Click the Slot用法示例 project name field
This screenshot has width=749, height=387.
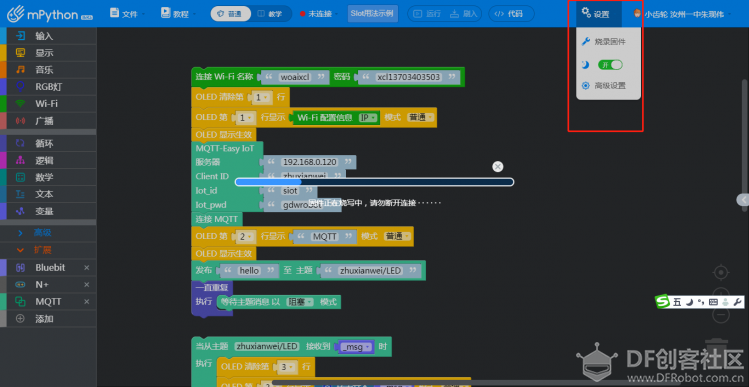(373, 13)
